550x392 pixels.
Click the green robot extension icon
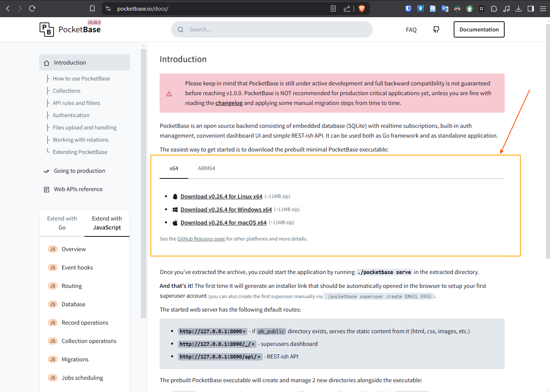(470, 9)
